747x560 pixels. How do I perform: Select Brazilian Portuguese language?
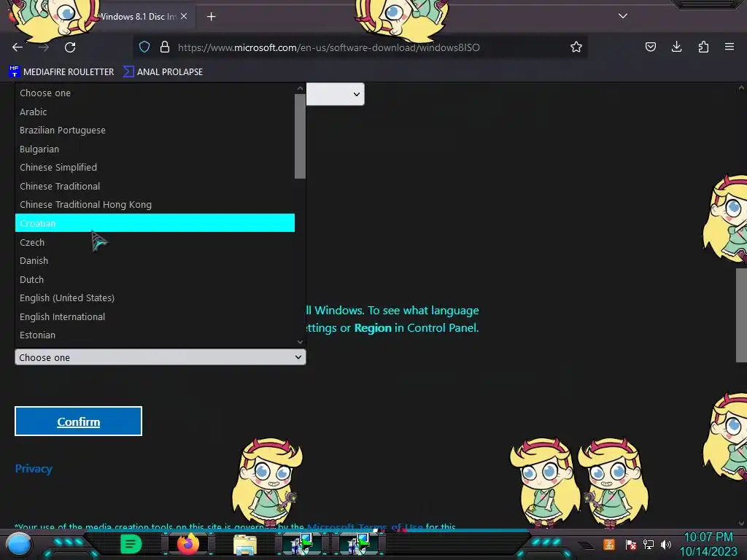click(155, 130)
